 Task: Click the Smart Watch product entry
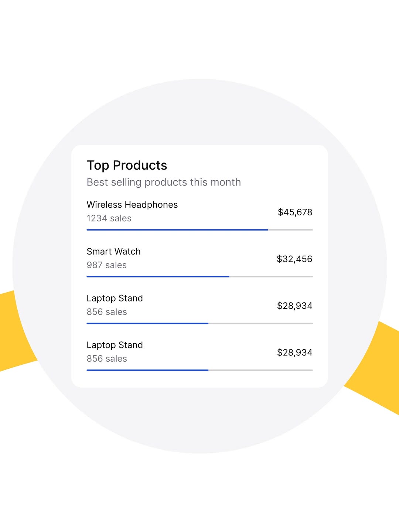(x=113, y=252)
